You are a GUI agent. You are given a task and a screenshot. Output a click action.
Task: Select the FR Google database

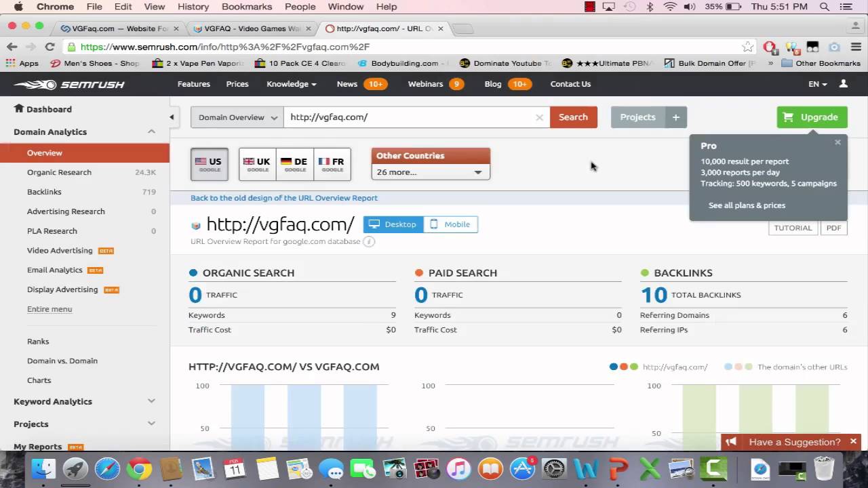pos(332,164)
